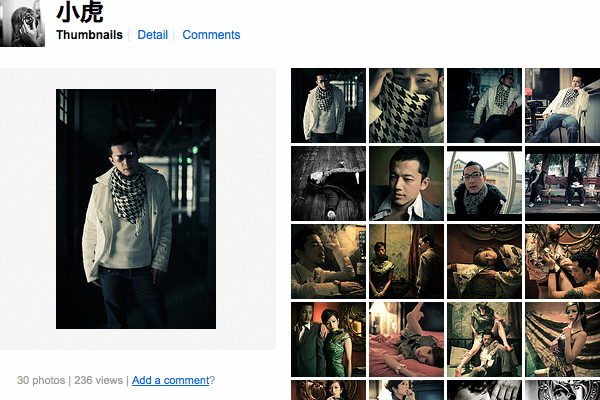Open thumbnail of woman lying on pink bed
Screen dimensions: 600x400
pyautogui.click(x=406, y=340)
